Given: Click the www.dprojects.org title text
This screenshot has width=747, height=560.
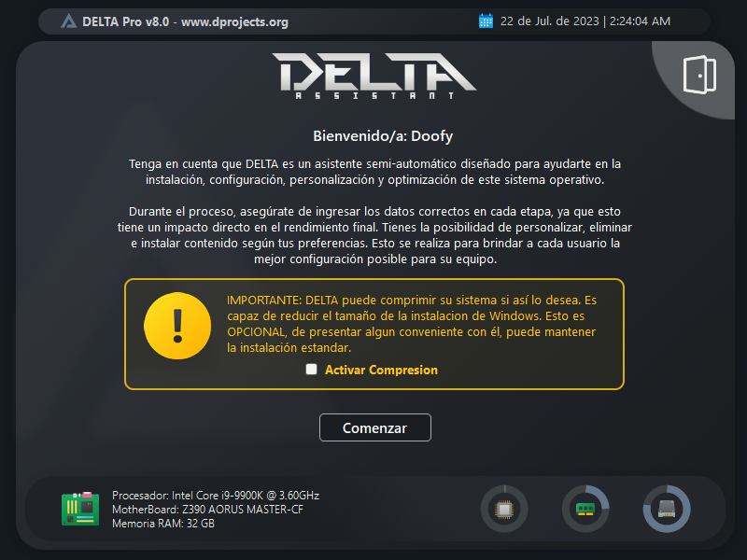Looking at the screenshot, I should click(x=234, y=21).
